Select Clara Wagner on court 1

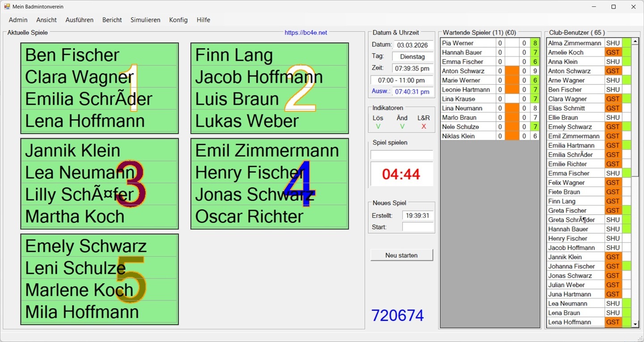(100, 77)
